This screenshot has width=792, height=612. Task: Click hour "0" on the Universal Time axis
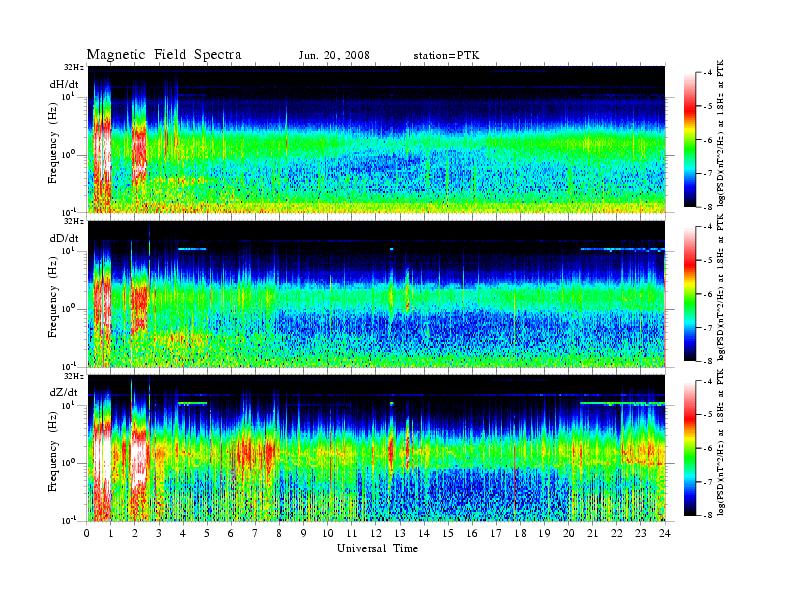pyautogui.click(x=87, y=533)
